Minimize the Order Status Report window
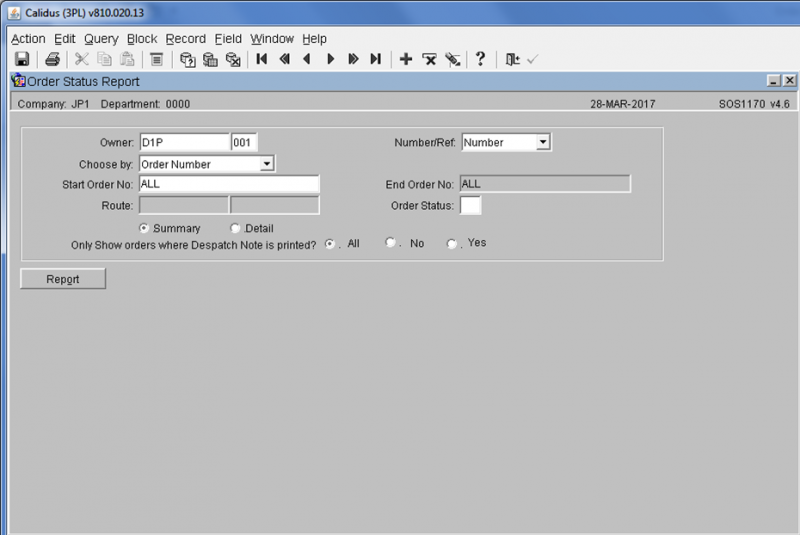This screenshot has height=535, width=800. point(773,81)
